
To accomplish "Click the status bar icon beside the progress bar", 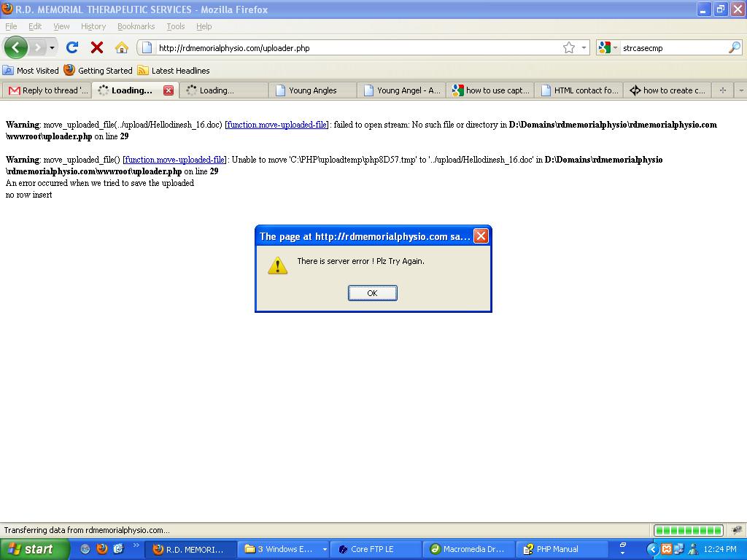I will [x=737, y=529].
